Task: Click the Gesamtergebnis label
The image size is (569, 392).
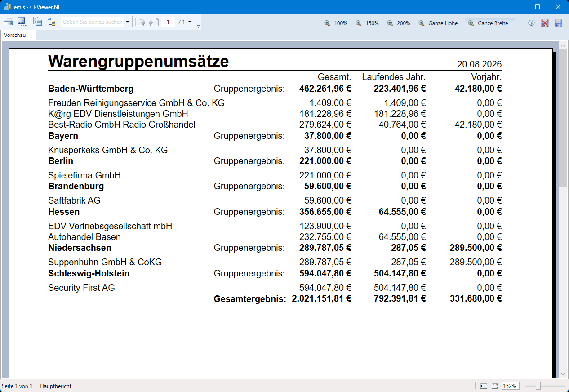Action: (250, 299)
